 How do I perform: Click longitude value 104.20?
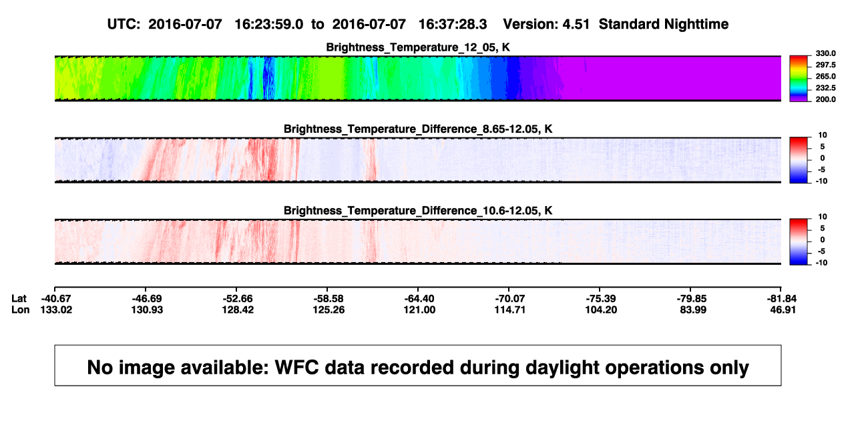(600, 310)
